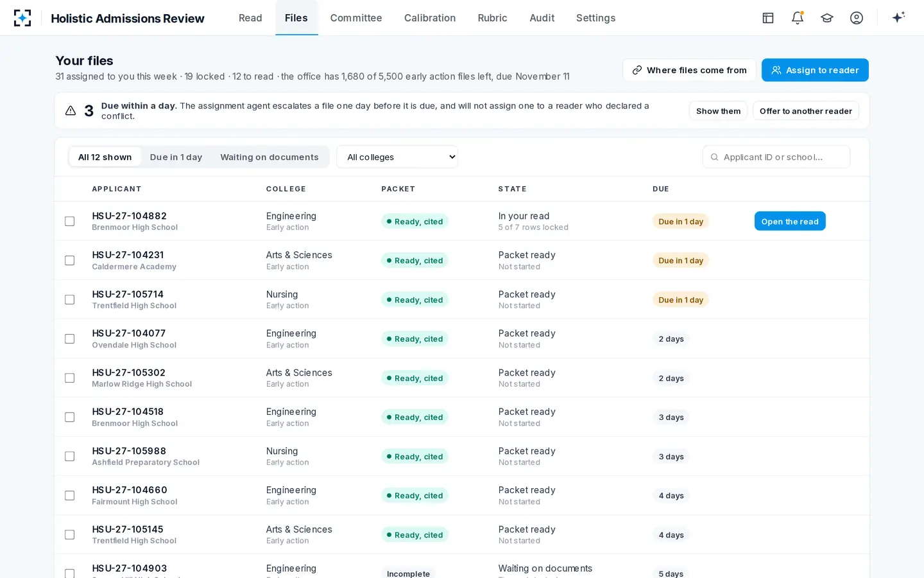Click the Incomplete badge for HSU-27-104903
Screen dimensions: 924x578
pos(408,573)
